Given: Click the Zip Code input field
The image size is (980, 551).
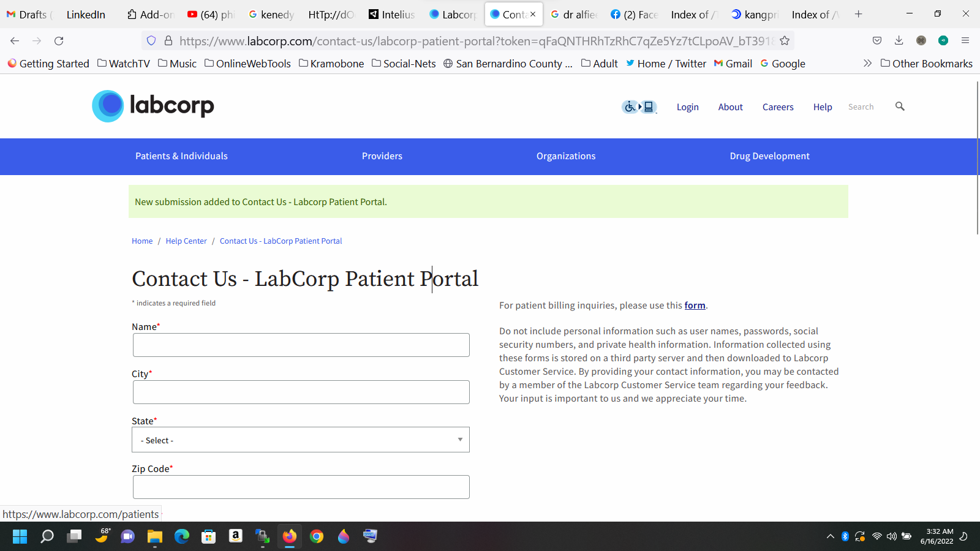Looking at the screenshot, I should (301, 487).
